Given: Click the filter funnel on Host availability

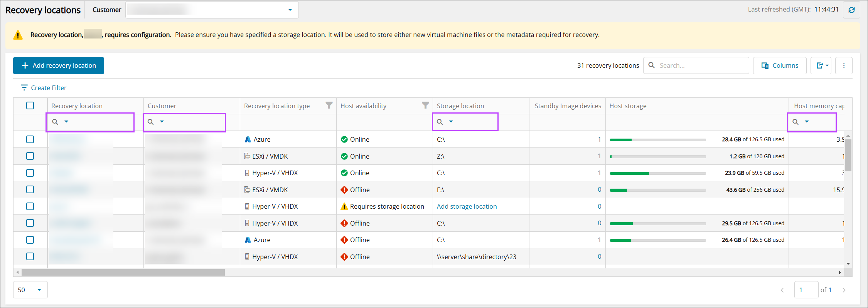Looking at the screenshot, I should (425, 105).
